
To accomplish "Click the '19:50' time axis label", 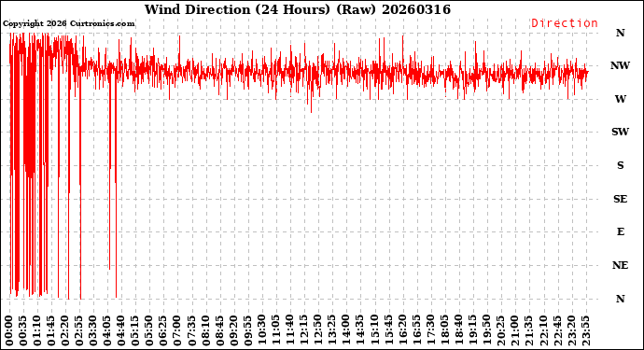I will coord(486,330).
